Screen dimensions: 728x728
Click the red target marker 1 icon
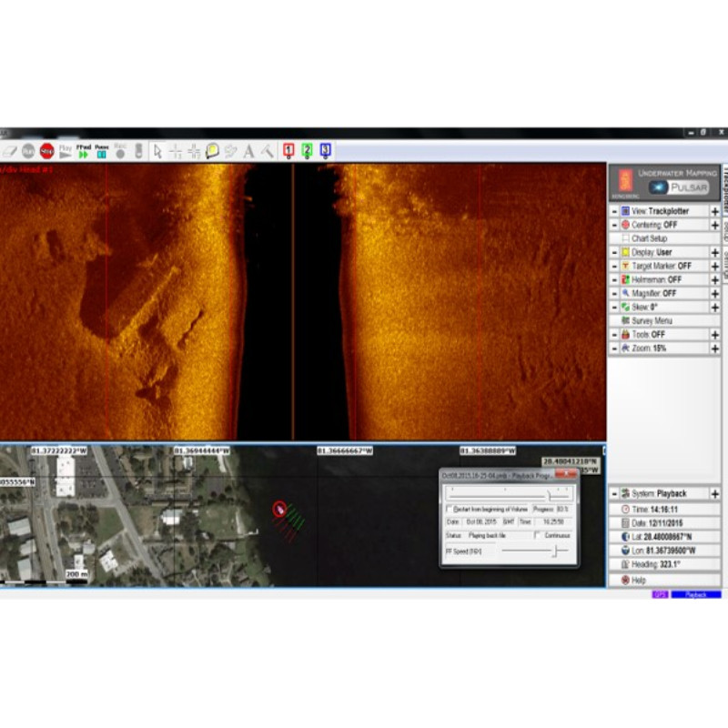[287, 151]
